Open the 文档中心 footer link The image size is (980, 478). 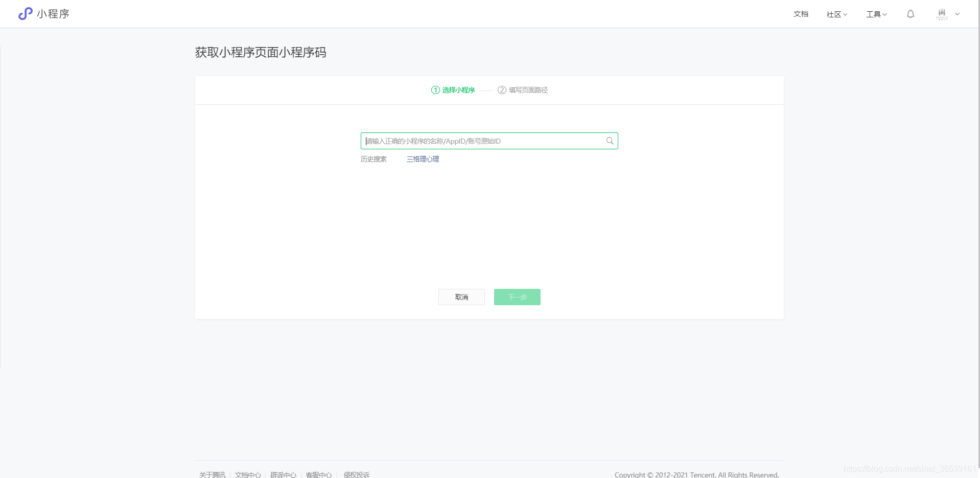click(248, 474)
